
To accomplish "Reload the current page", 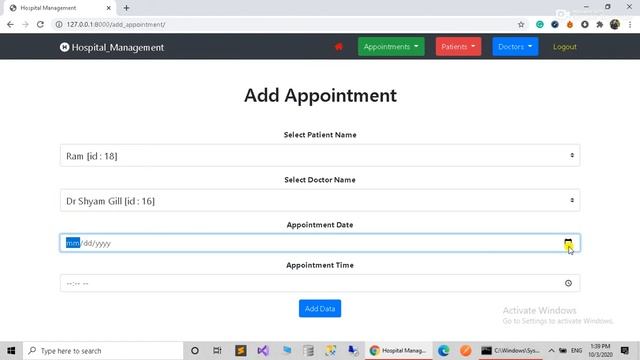I will tap(40, 24).
